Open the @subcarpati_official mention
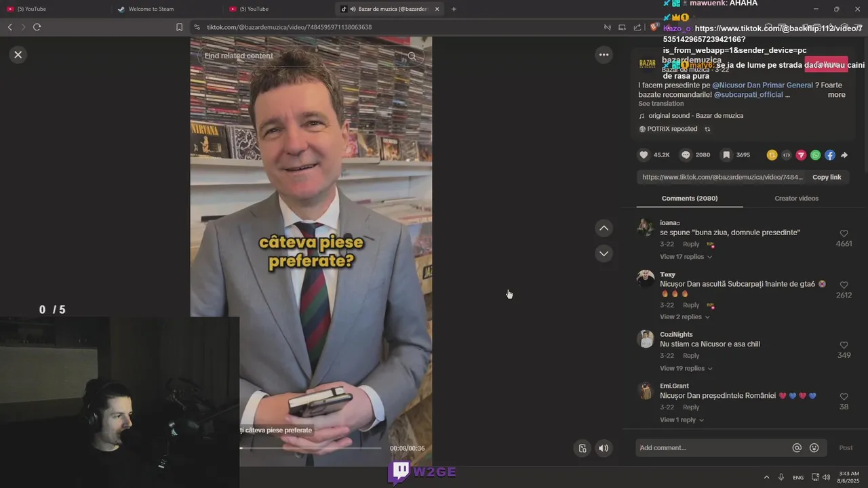 coord(749,95)
